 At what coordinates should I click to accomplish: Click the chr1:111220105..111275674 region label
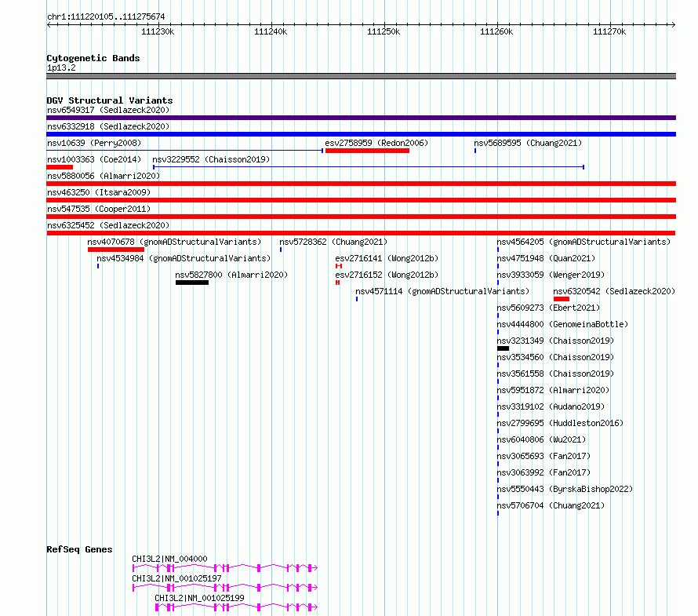(x=106, y=17)
